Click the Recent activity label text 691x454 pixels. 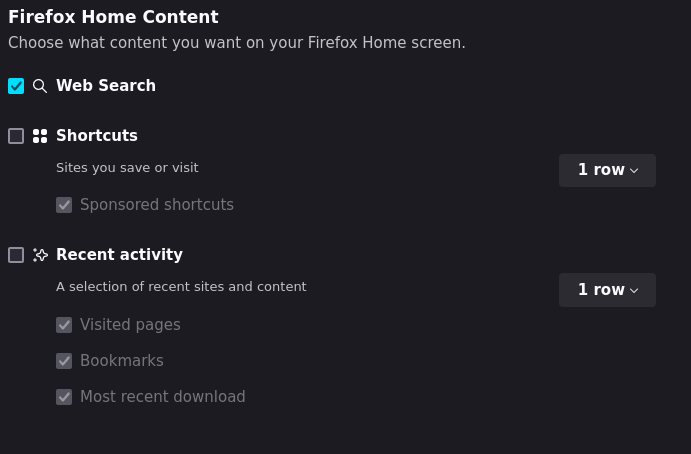(x=119, y=254)
